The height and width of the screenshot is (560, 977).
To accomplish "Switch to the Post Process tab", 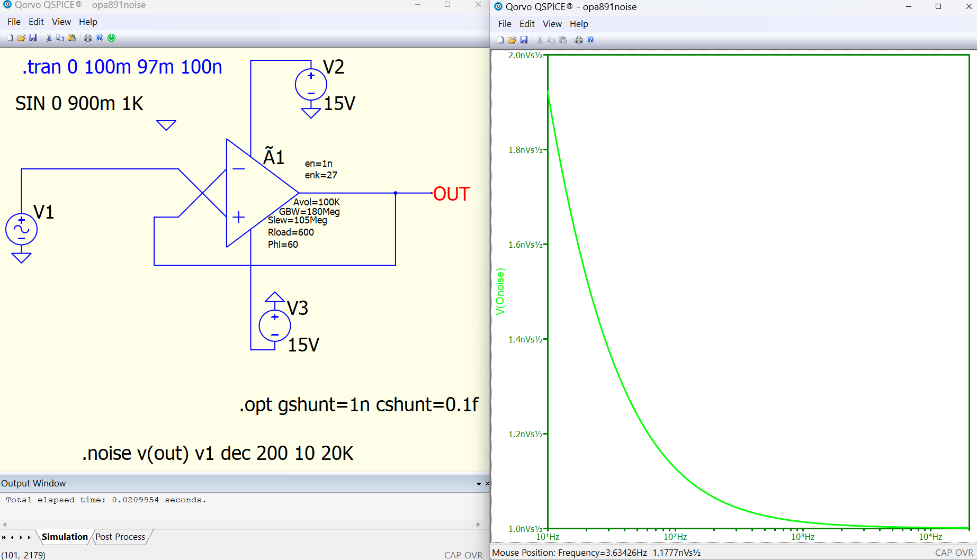I will (120, 537).
